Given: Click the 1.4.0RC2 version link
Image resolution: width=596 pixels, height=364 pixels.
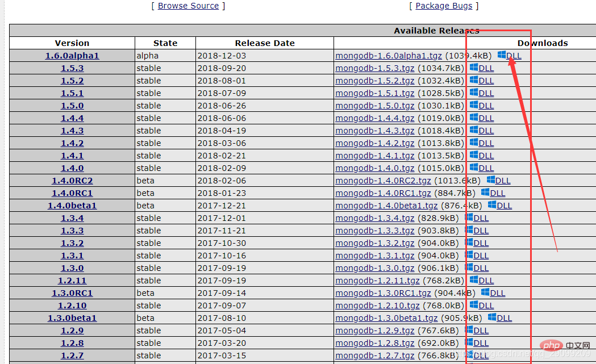Looking at the screenshot, I should pos(72,181).
